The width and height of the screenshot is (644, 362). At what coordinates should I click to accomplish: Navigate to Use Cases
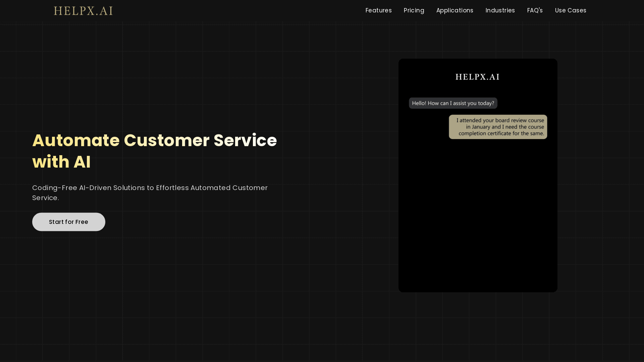click(x=570, y=10)
